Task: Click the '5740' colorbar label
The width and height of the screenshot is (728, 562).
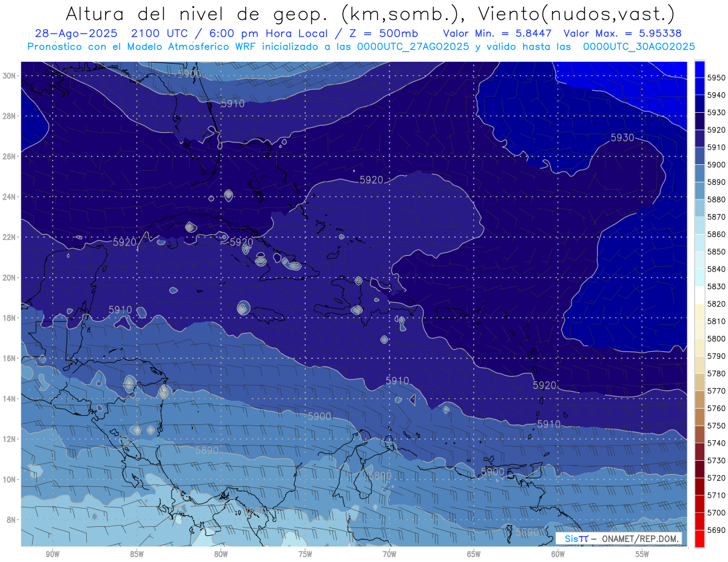Action: click(716, 443)
